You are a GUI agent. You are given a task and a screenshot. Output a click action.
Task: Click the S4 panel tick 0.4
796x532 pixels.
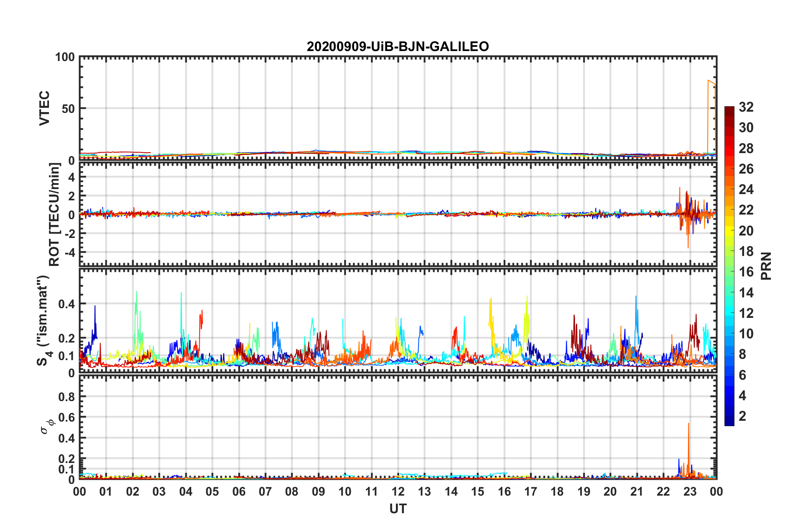click(x=67, y=304)
